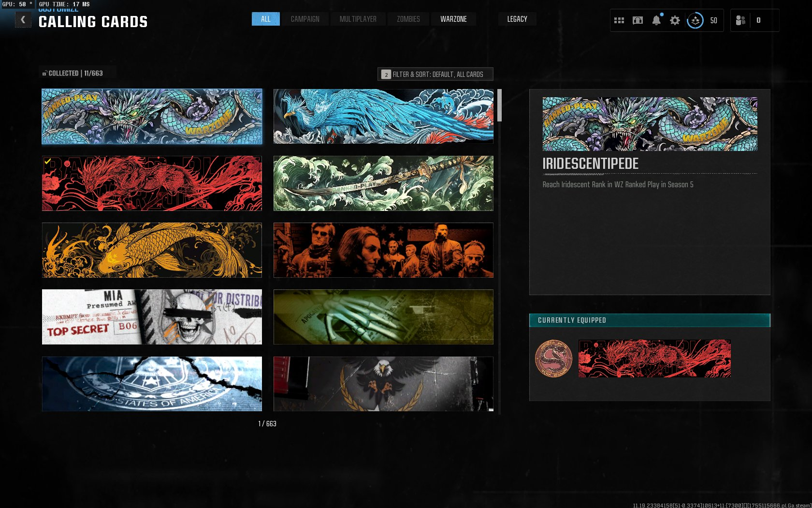812x508 pixels.
Task: Select the golden koi fish calling card
Action: tap(152, 250)
